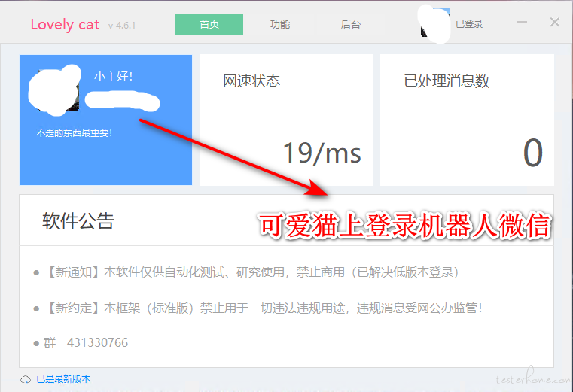Click the signature 不走的东西最重要!
573x392 pixels.
(x=74, y=132)
